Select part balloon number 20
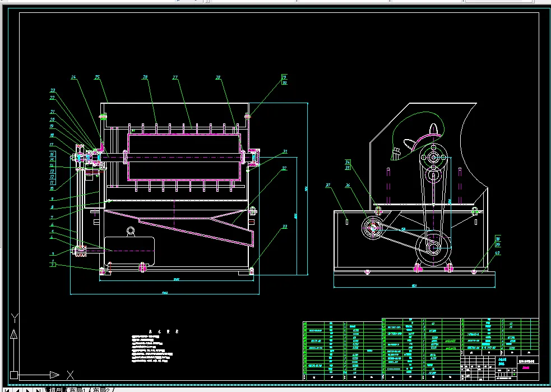This screenshot has width=551, height=392. pyautogui.click(x=52, y=119)
